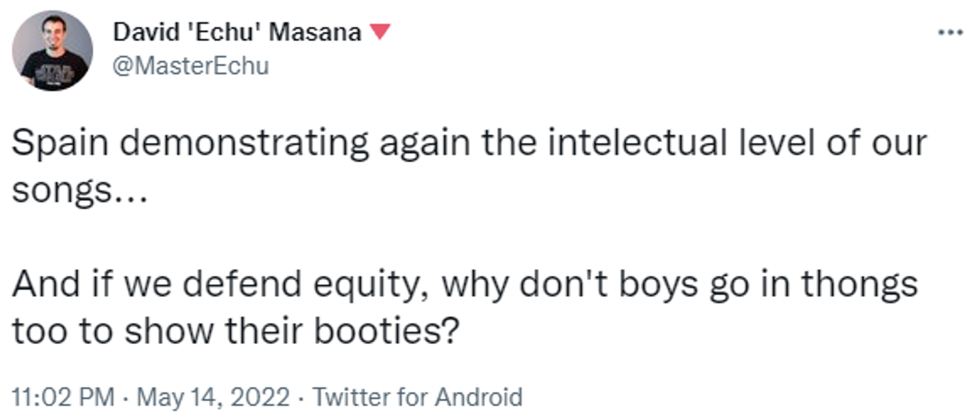Select the word 'Spain' in the tweet
980x414 pixels.
coord(60,143)
